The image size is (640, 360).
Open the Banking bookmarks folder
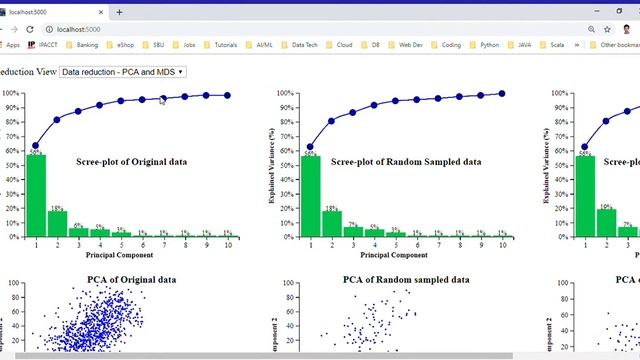(82, 45)
